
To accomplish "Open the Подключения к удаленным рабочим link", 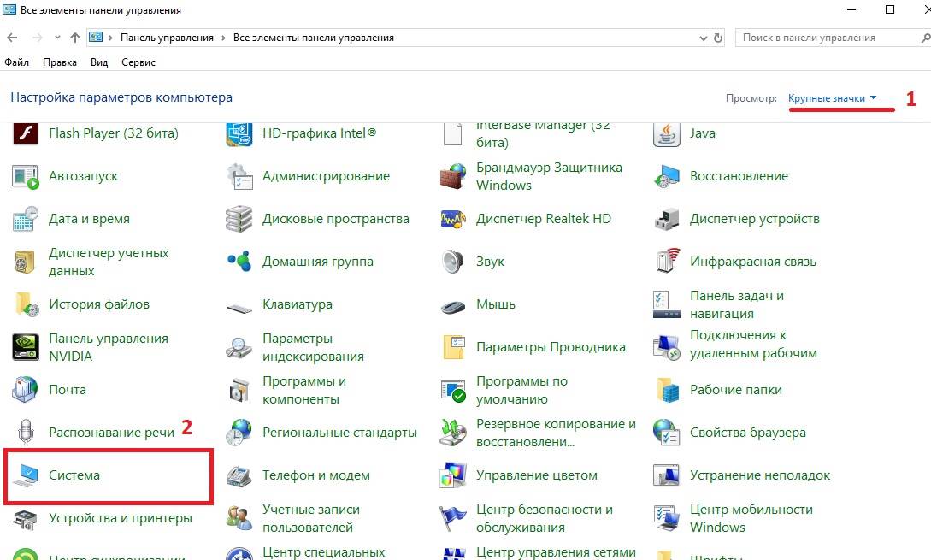I will pyautogui.click(x=753, y=344).
